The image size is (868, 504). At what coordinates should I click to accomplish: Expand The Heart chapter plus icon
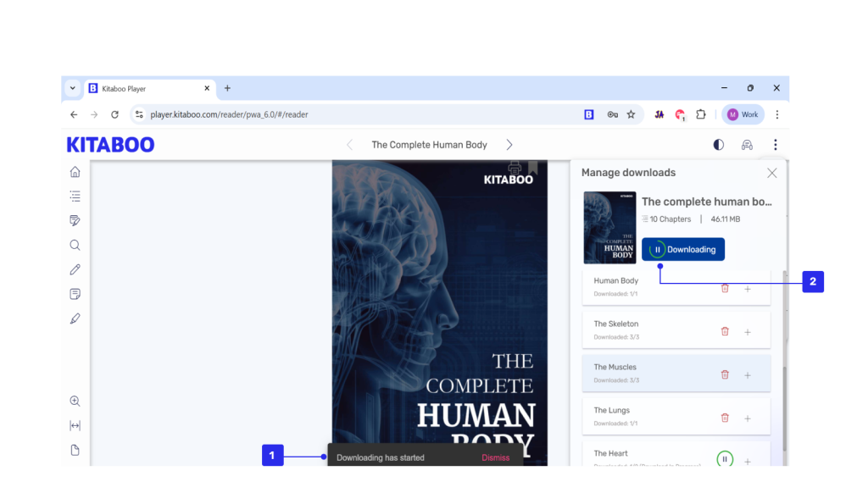coord(748,461)
